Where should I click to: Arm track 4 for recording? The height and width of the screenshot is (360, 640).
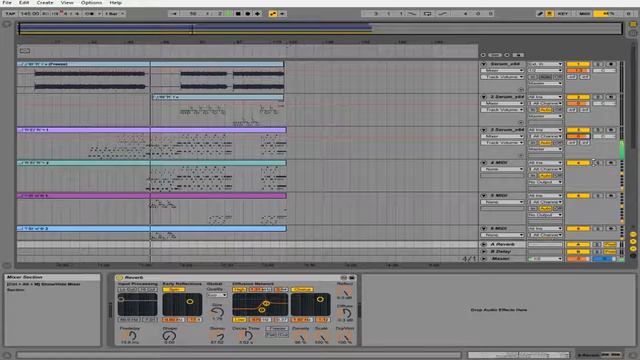point(611,163)
